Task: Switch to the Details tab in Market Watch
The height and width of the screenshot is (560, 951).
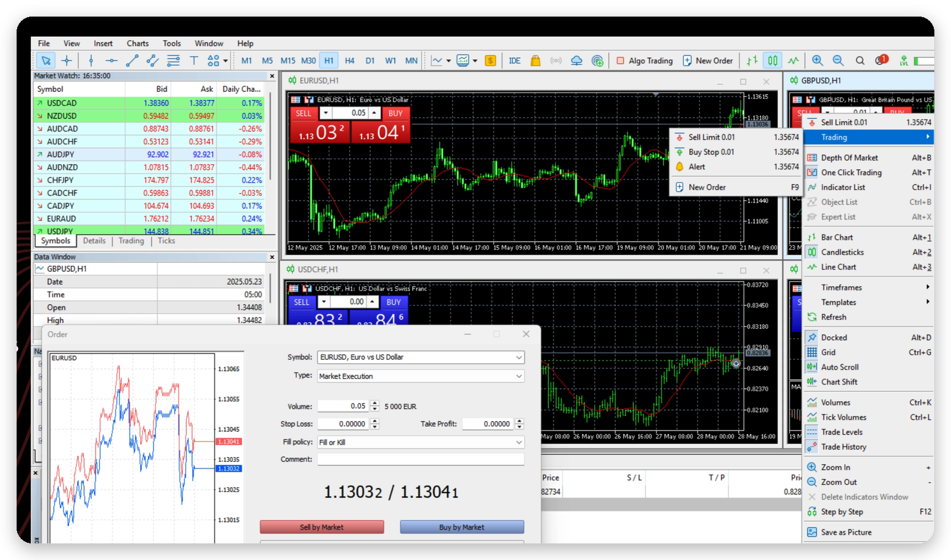Action: 94,241
